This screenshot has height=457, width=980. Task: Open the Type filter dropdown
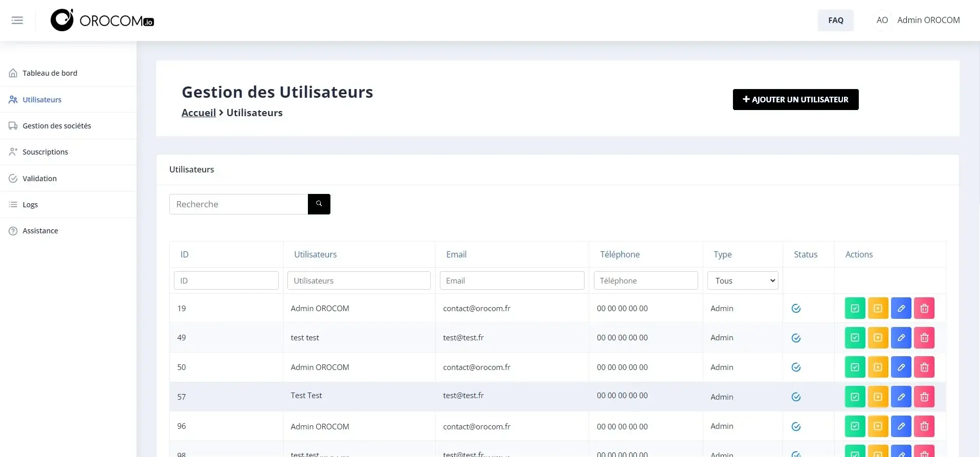click(742, 281)
